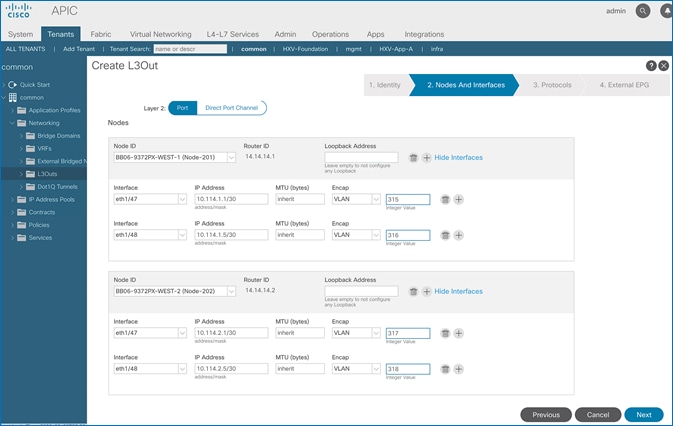
Task: Click the Application Profiles folder icon
Action: (x=21, y=110)
